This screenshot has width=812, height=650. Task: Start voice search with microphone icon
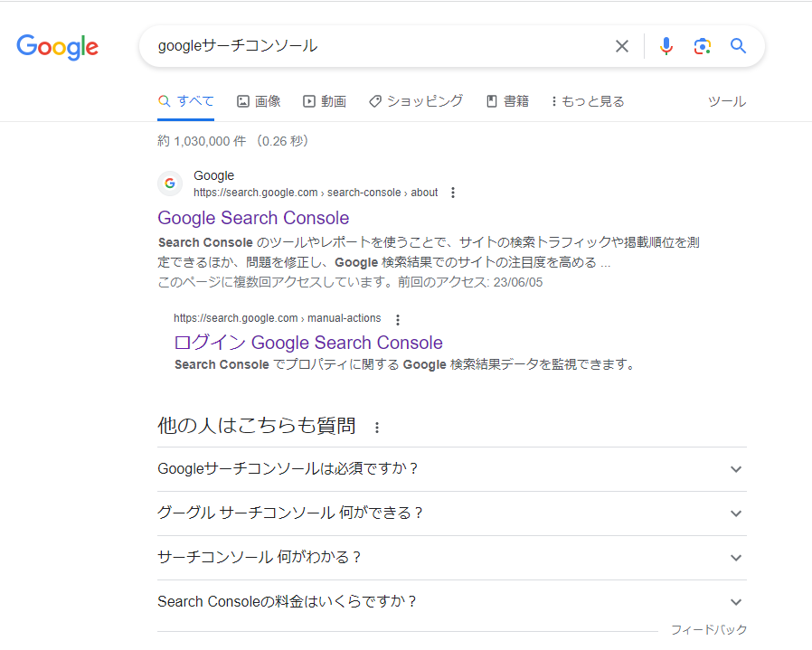pos(666,46)
